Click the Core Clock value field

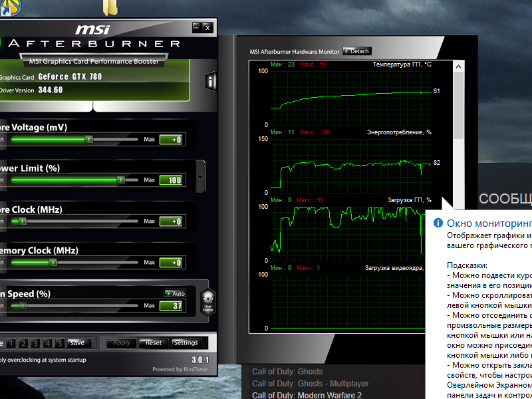coord(171,221)
